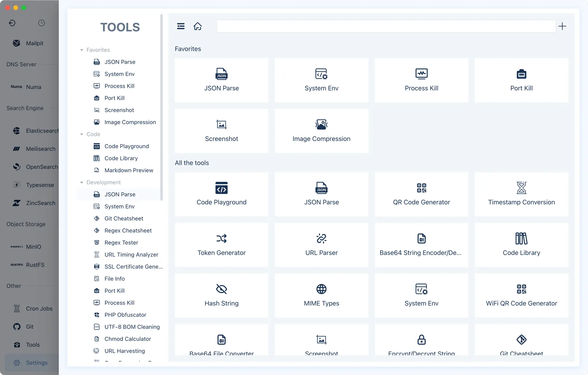Open Timestamp Conversion tool card

[521, 194]
